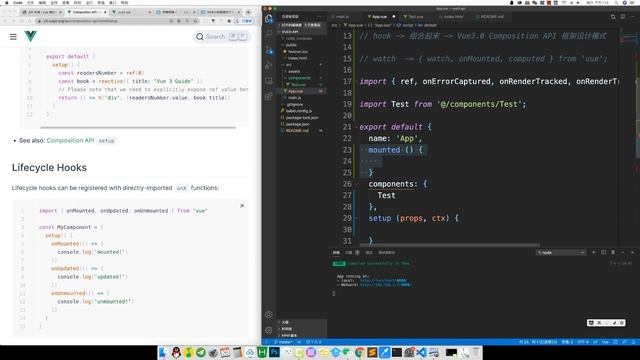Open Terminal app in the Dock
Image resolution: width=640 pixels, height=360 pixels.
coord(397,352)
